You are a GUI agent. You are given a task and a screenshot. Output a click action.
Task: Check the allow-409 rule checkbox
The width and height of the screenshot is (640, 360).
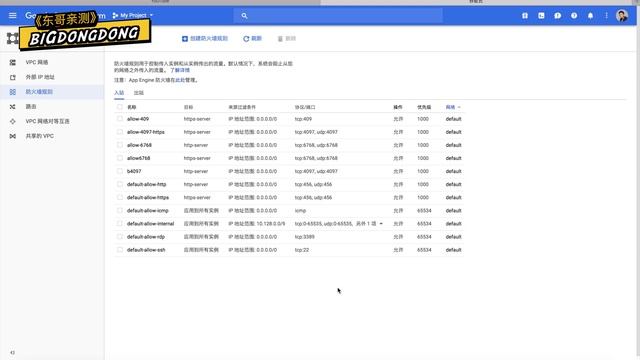120,119
